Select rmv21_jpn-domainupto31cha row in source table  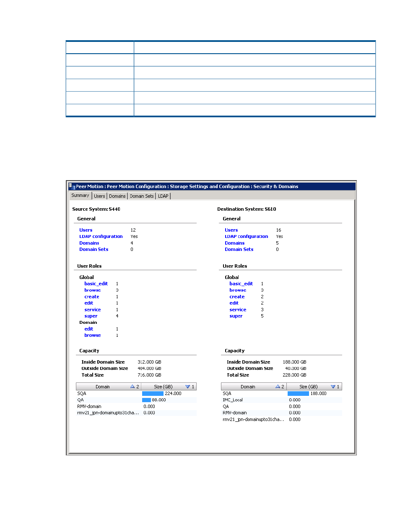coord(136,413)
